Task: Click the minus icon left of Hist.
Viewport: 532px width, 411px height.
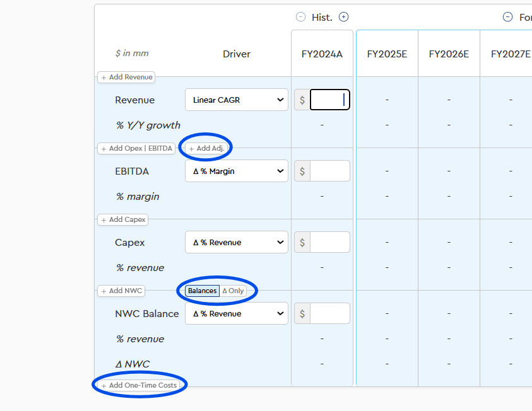Action: point(300,17)
